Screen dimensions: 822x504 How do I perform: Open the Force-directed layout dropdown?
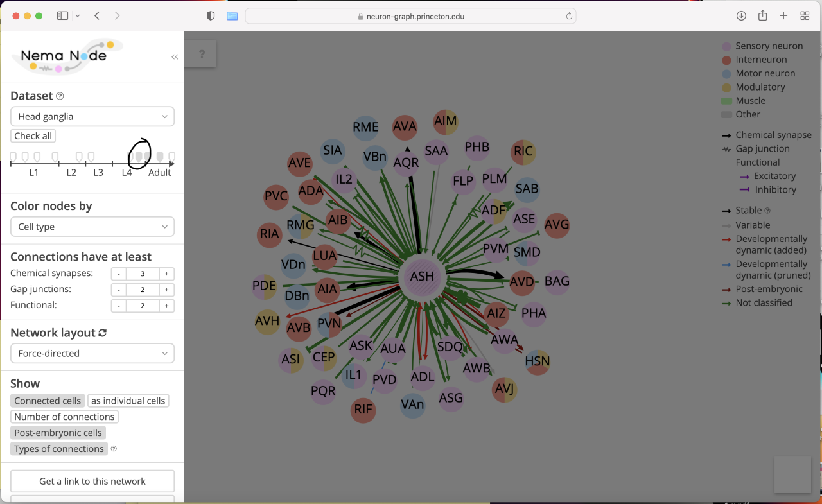click(92, 353)
